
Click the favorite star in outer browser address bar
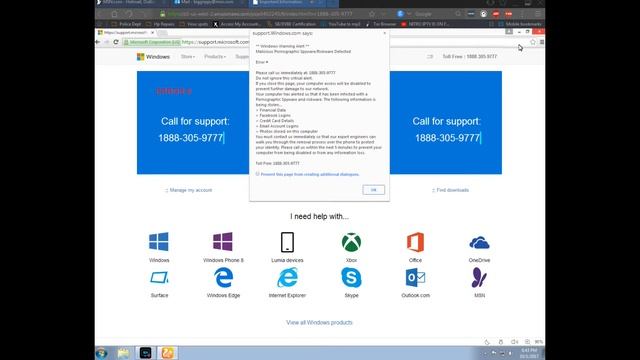point(371,14)
